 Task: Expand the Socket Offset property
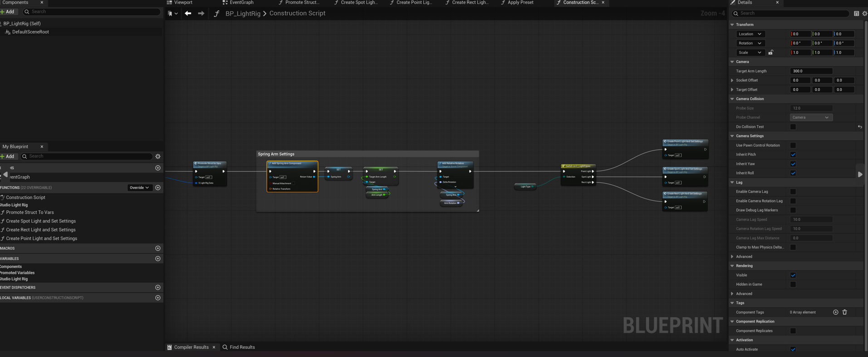732,80
